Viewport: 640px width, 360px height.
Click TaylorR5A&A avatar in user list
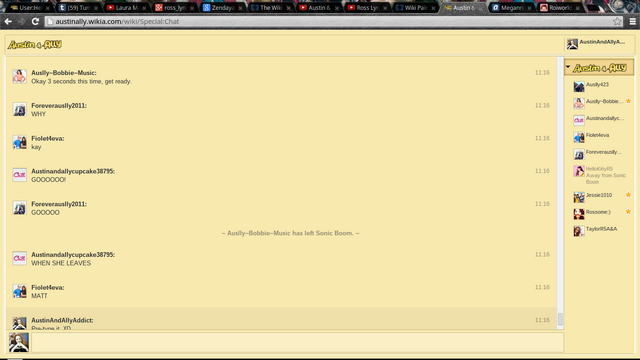click(579, 231)
